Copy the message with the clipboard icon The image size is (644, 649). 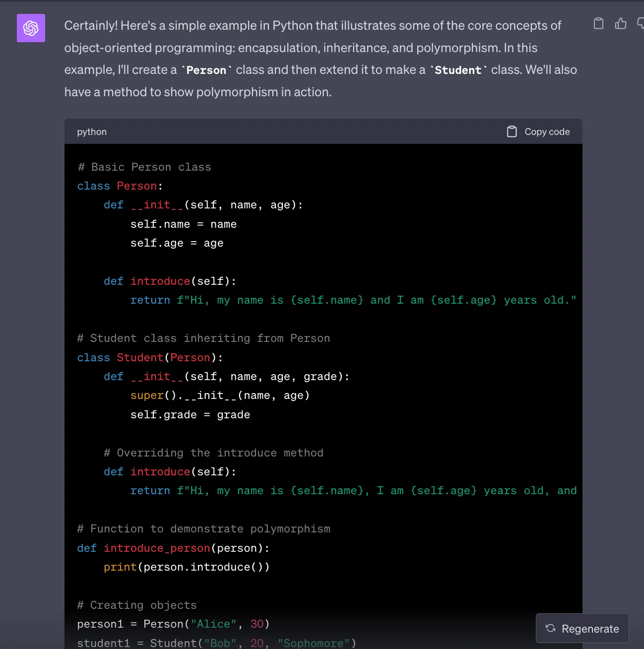pyautogui.click(x=599, y=23)
